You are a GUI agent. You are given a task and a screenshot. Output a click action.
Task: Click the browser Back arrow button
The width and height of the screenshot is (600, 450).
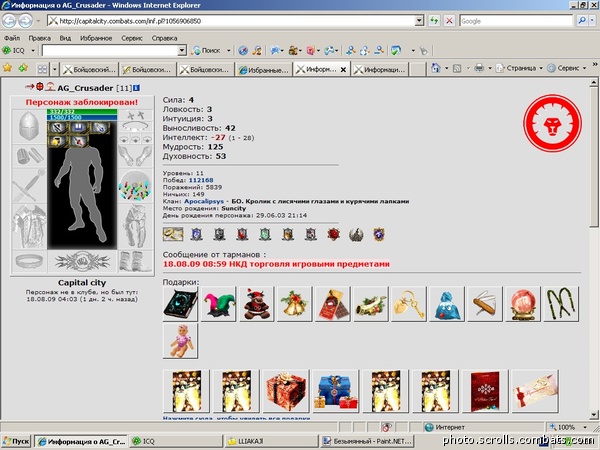(x=9, y=21)
